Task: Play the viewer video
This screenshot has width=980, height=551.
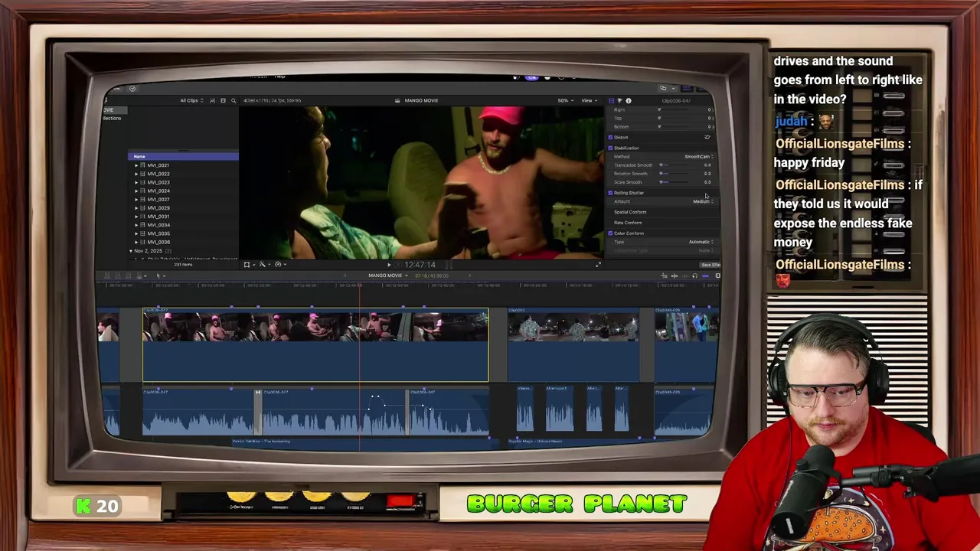Action: click(389, 265)
